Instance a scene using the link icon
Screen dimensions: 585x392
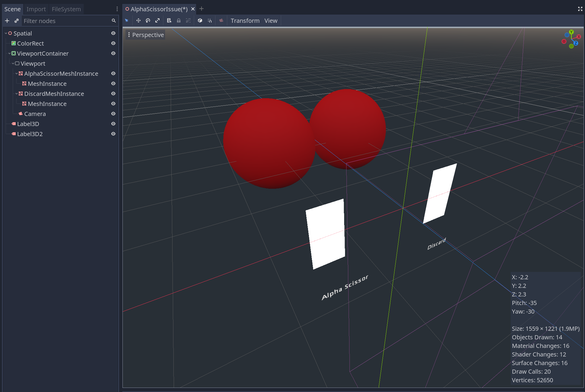[x=16, y=21]
